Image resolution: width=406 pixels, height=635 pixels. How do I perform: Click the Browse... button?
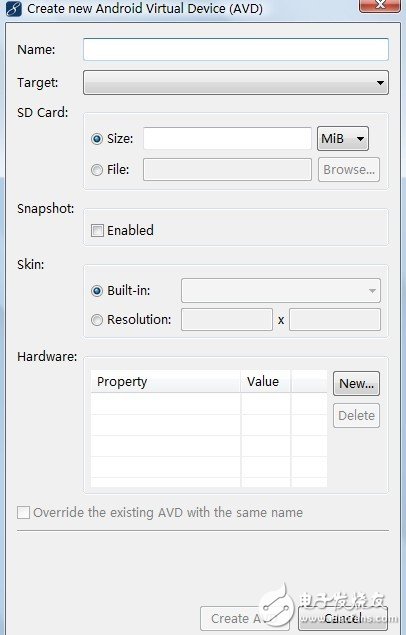[x=349, y=169]
